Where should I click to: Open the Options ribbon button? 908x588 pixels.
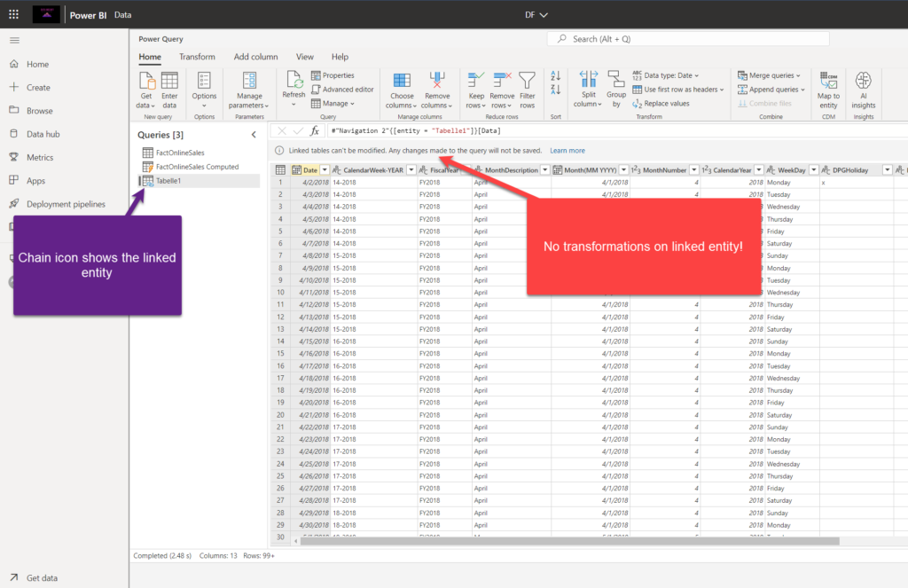(x=204, y=90)
